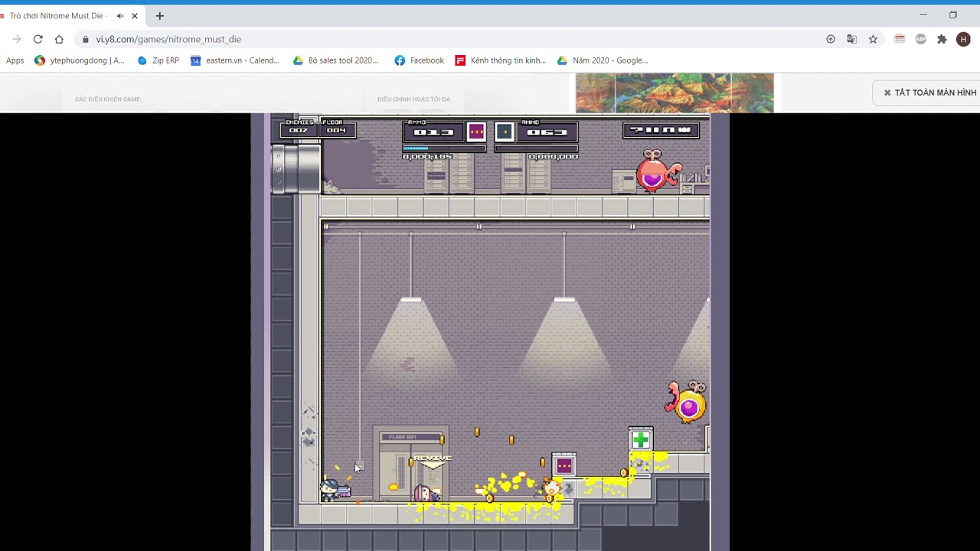
Task: Click the red crab enemy on the upper floor
Action: (658, 170)
